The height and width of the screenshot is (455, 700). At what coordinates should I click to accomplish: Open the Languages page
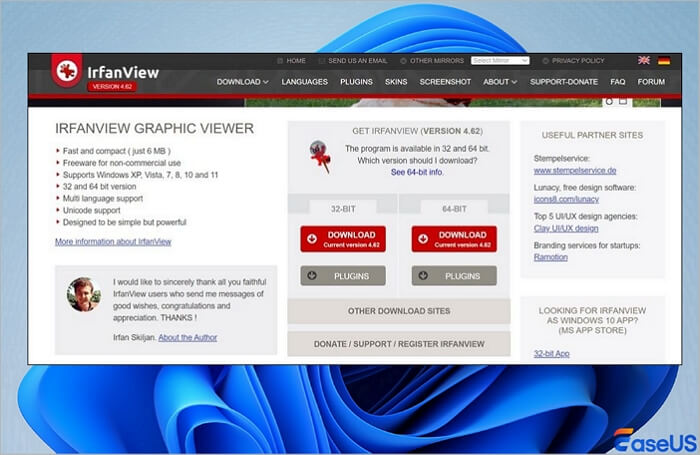pos(304,82)
